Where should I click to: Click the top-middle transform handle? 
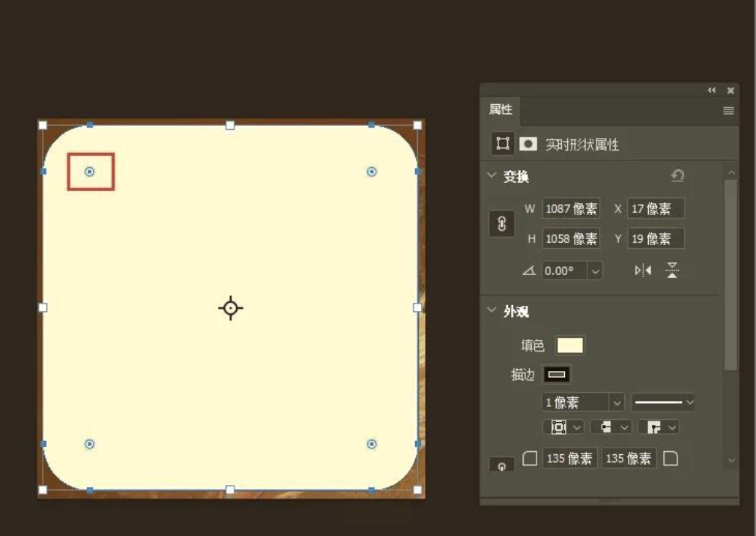[x=230, y=125]
